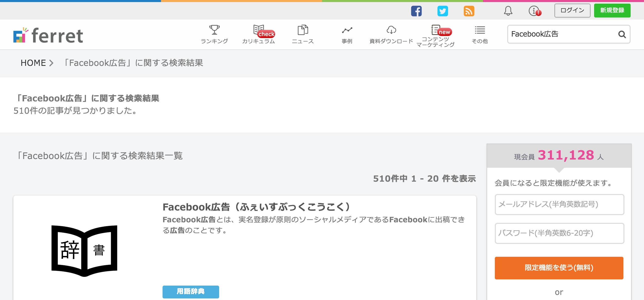
Task: Open the notifications bell icon
Action: click(x=508, y=11)
